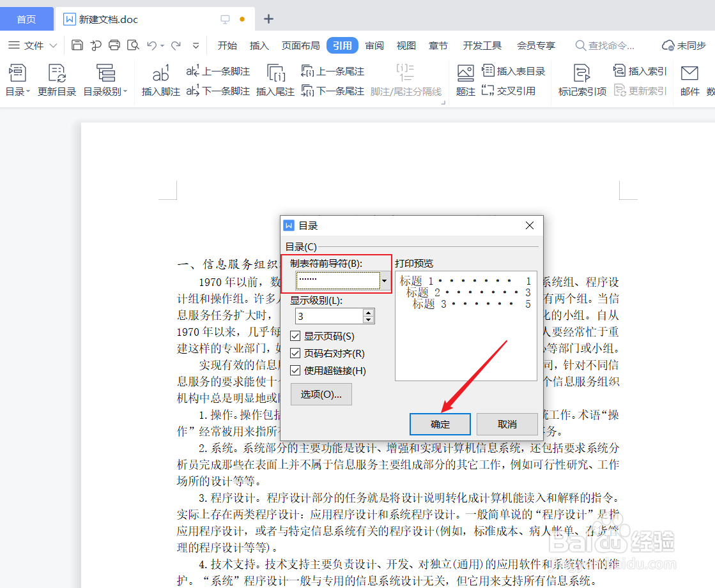Viewport: 715px width, 588px height.
Task: Uncheck the 显示页码(S) checkbox
Action: coord(295,336)
